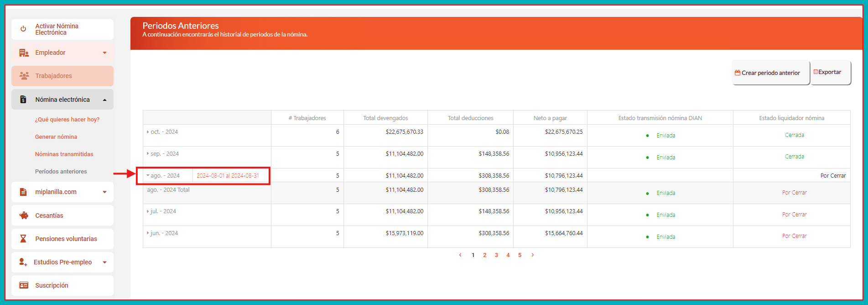Image resolution: width=868 pixels, height=305 pixels.
Task: Click the Neto a pagar column header
Action: (550, 118)
